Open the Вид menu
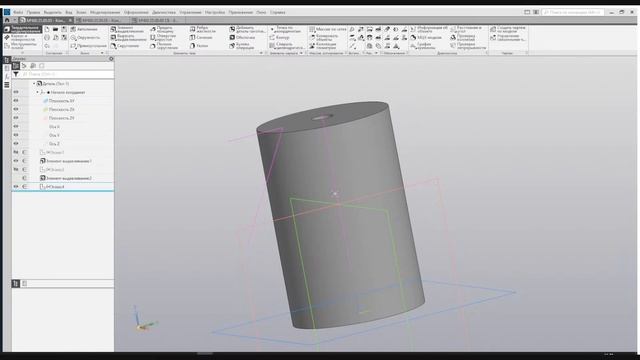This screenshot has width=640, height=360. click(x=69, y=12)
